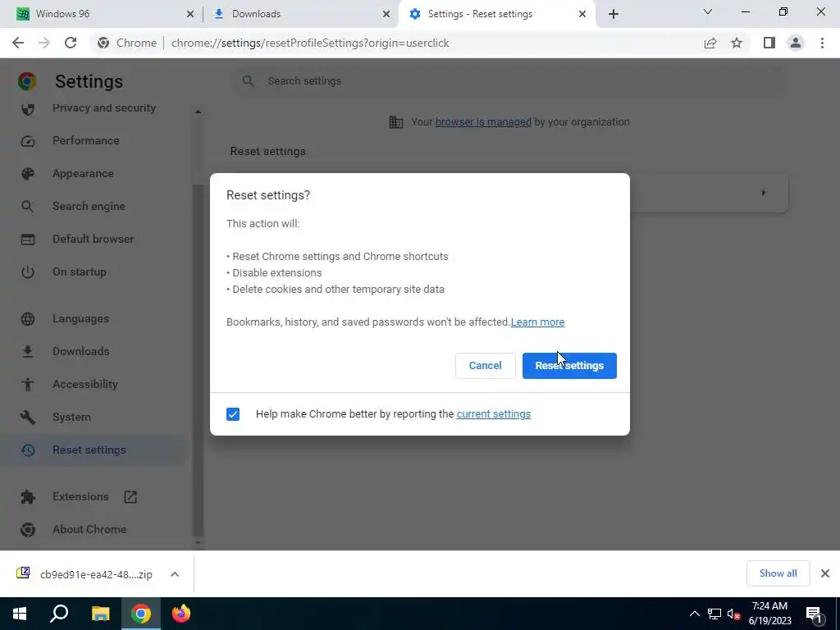Expand the restore settings row arrow
The image size is (840, 630).
[x=764, y=193]
